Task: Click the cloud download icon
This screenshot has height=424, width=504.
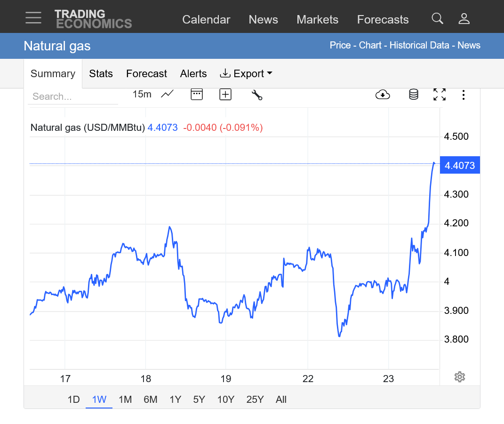Action: click(x=383, y=95)
